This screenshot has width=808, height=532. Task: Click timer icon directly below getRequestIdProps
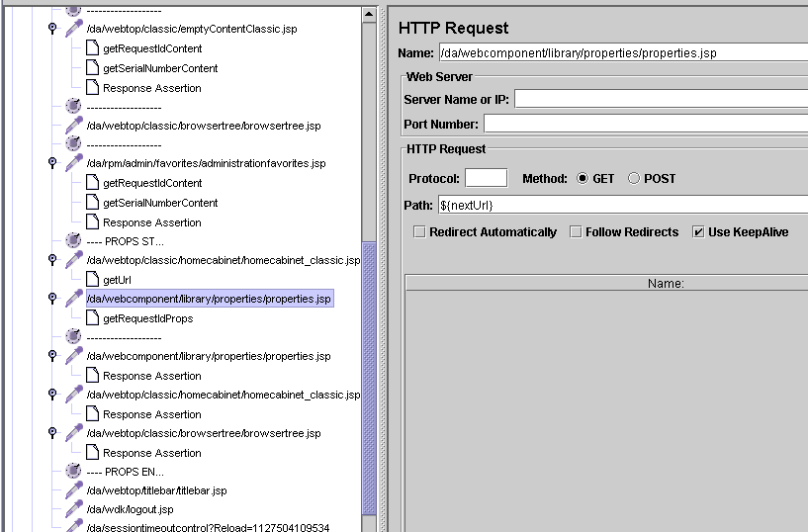coord(74,337)
